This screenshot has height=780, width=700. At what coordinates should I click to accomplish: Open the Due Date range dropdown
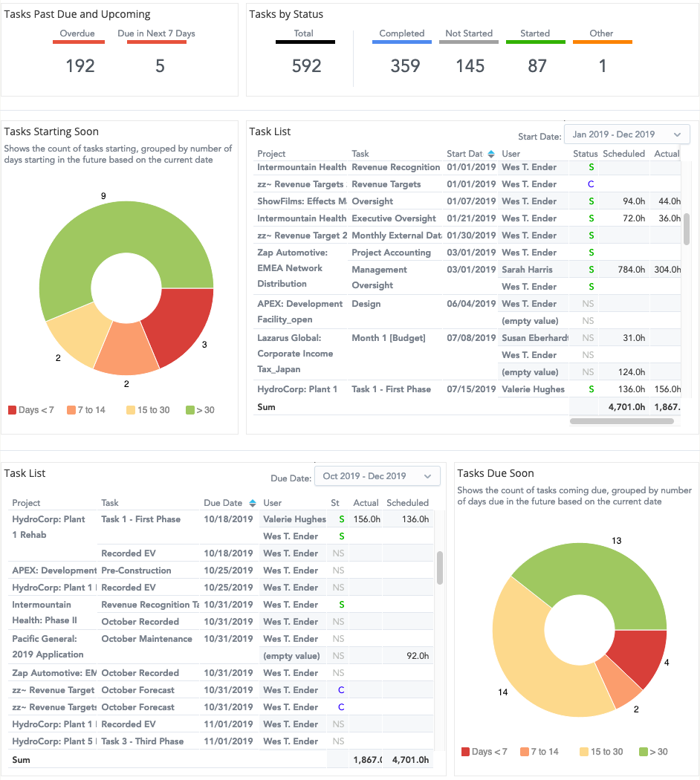coord(377,476)
